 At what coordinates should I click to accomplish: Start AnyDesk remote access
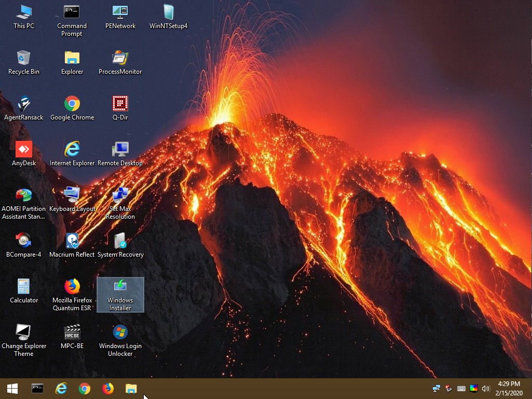tap(24, 150)
